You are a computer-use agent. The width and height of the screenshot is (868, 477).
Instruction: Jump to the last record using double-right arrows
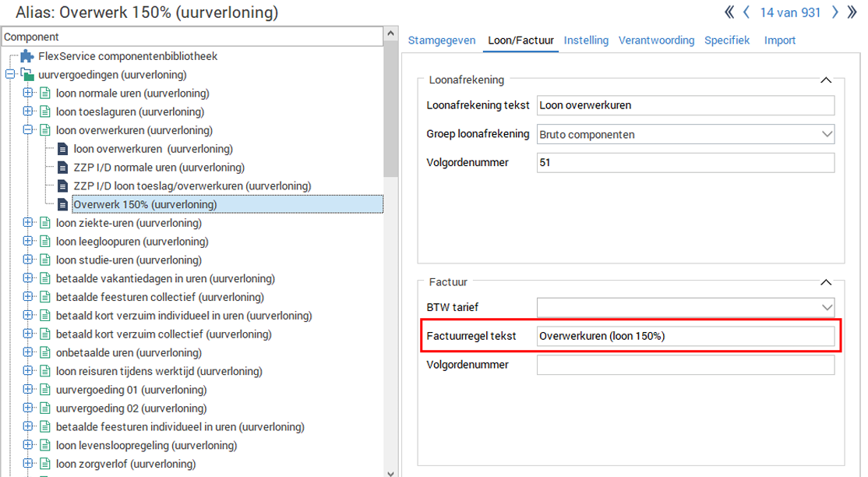click(853, 12)
